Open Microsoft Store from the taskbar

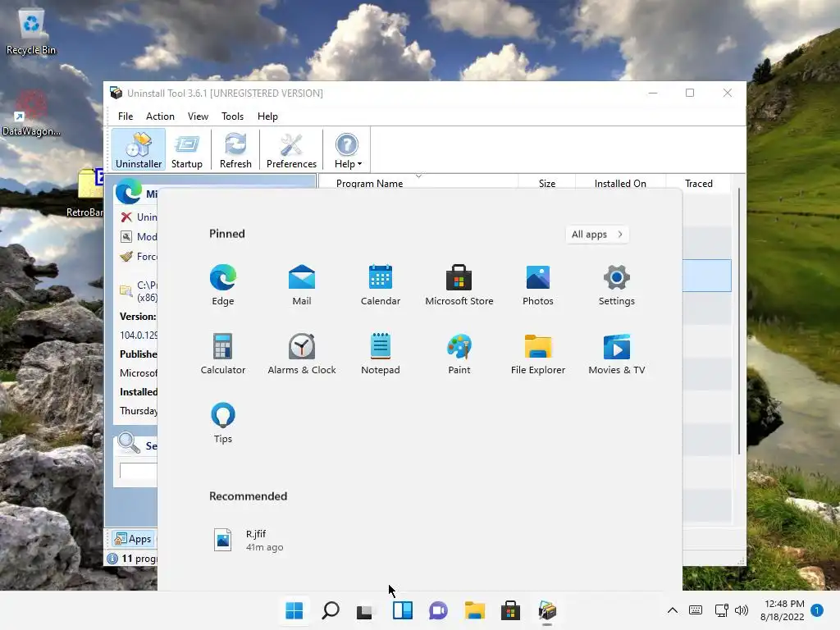tap(510, 610)
